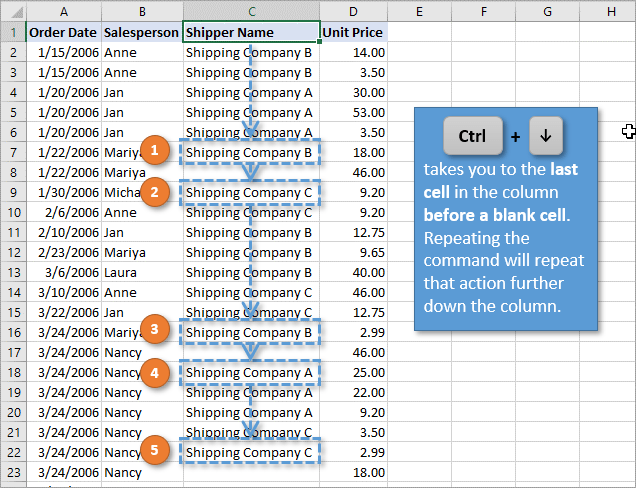This screenshot has height=488, width=636.
Task: Select the Shipper Name header cell
Action: tap(251, 32)
